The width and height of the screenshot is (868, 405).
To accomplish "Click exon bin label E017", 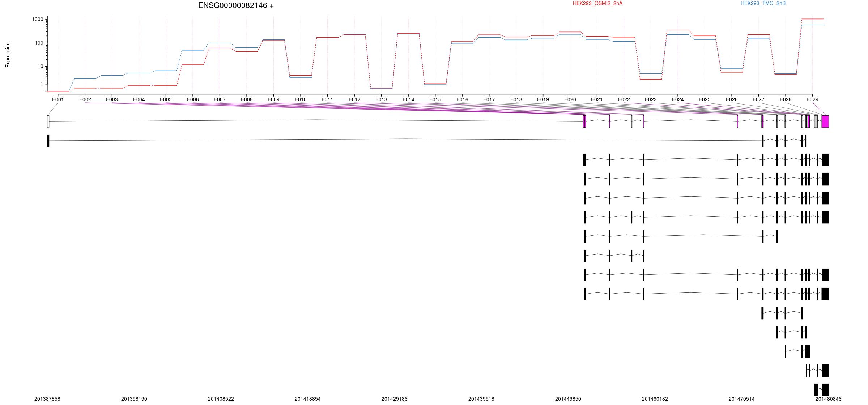I will coord(489,99).
